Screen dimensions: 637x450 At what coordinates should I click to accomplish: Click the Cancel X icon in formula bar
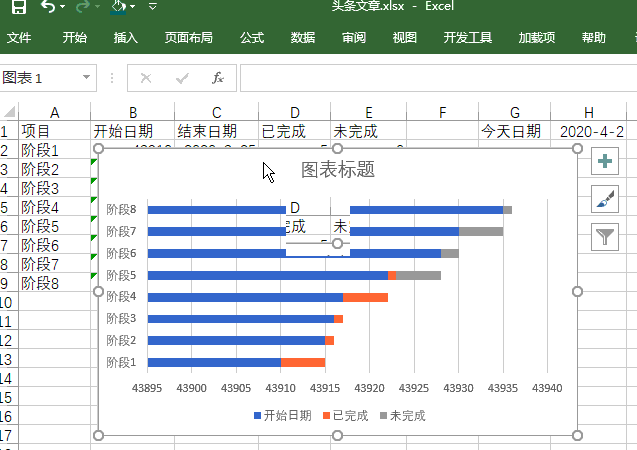(x=146, y=78)
